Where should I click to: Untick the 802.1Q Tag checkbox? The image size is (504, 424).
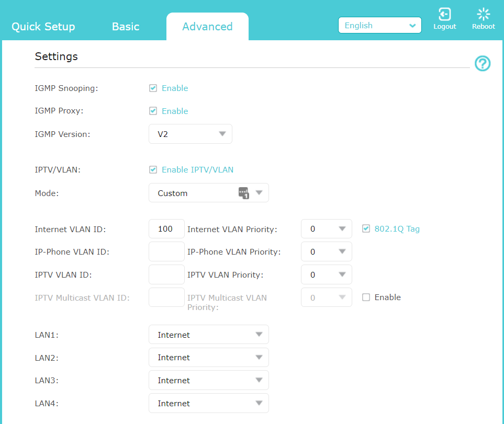point(366,229)
